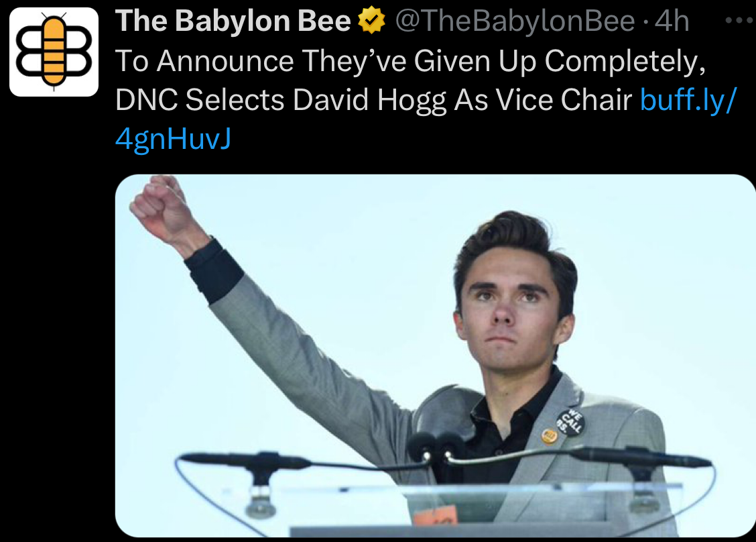Screen dimensions: 756x542
Task: Open The Babylon Bee profile avatar
Action: tap(54, 52)
